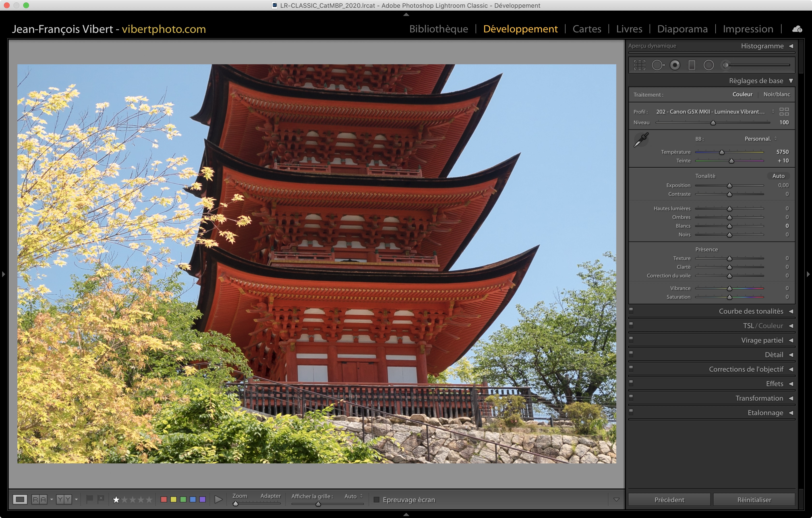The image size is (812, 518).
Task: Select the Graduated filter tool
Action: click(692, 65)
